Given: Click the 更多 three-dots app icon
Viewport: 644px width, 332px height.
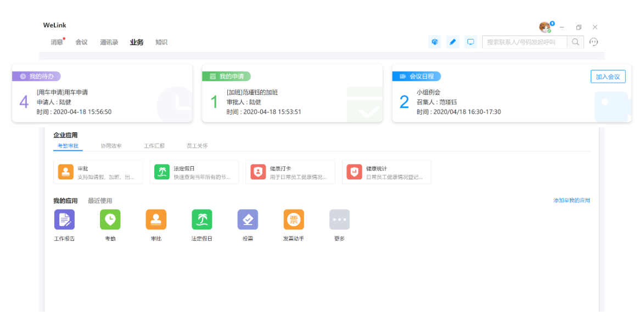Looking at the screenshot, I should (x=339, y=220).
